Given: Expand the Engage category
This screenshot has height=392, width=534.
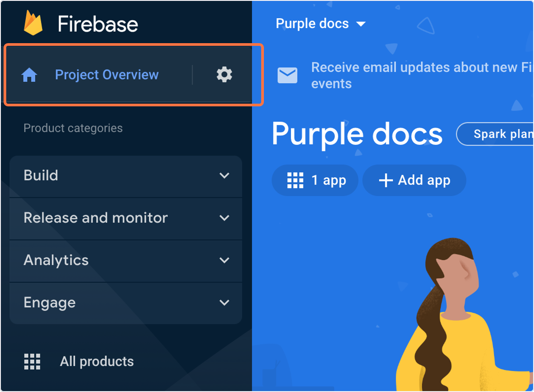Looking at the screenshot, I should point(126,303).
